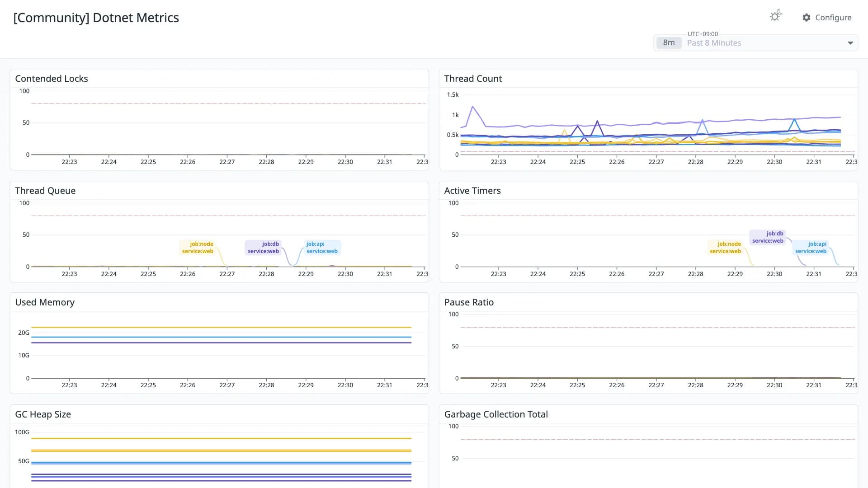Click the Contended Locks panel title
This screenshot has height=488, width=868.
[x=52, y=79]
